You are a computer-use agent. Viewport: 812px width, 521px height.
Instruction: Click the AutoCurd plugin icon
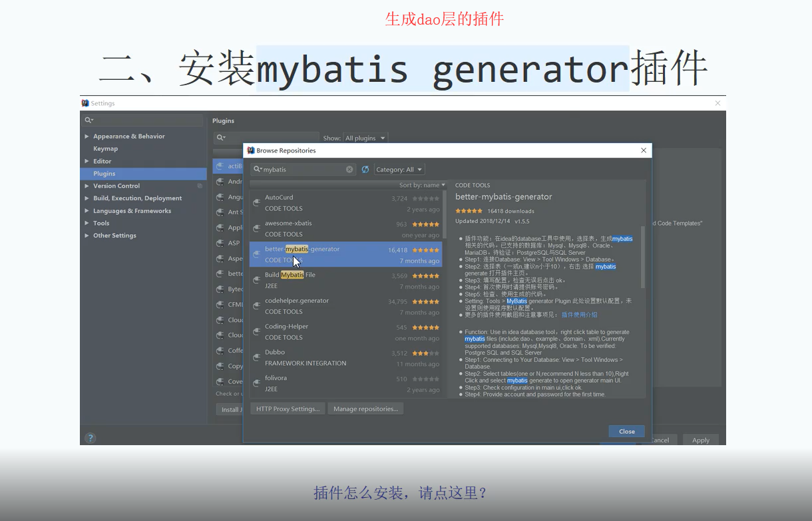point(257,203)
